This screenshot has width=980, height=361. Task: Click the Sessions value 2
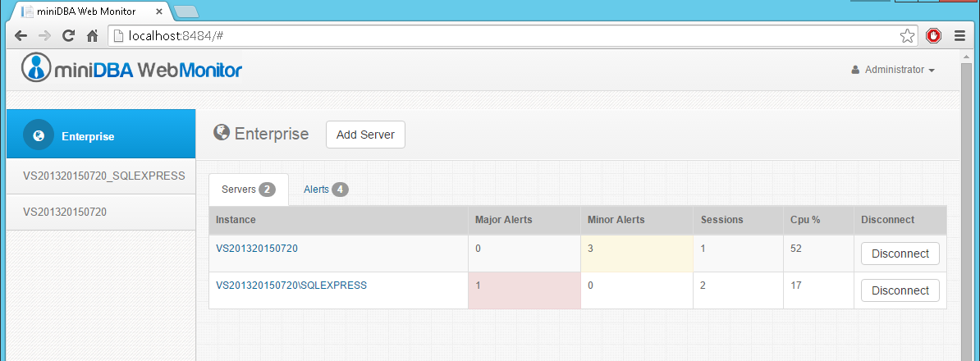[703, 286]
